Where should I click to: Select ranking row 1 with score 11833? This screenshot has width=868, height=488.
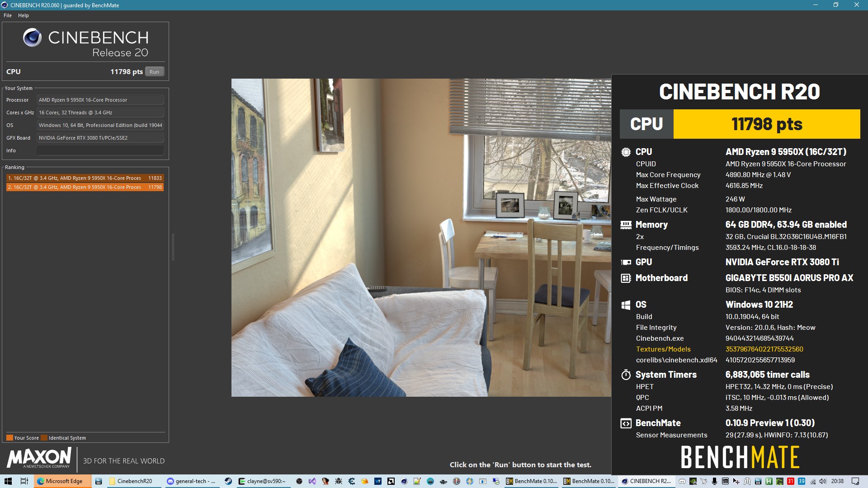click(85, 178)
